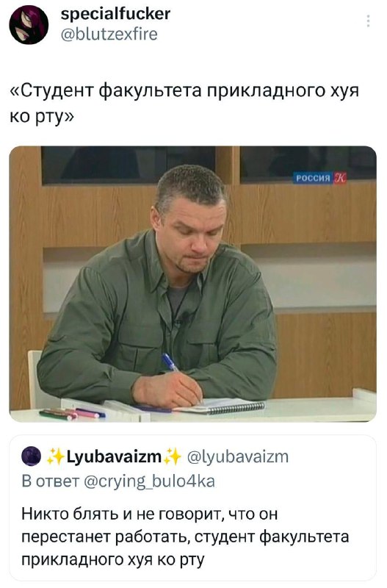Click the Lyubavaizm display name in quote
387x588 pixels.
click(115, 456)
